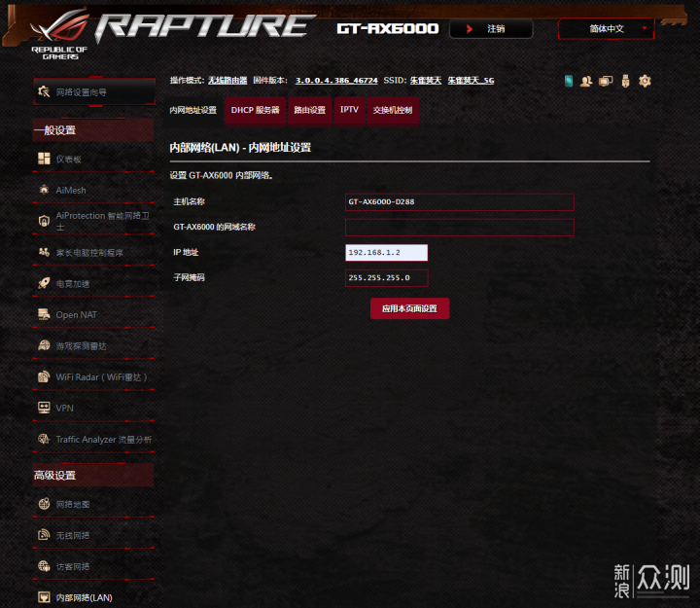Focus the 主机名称 hostname input field
The width and height of the screenshot is (700, 608).
[459, 202]
